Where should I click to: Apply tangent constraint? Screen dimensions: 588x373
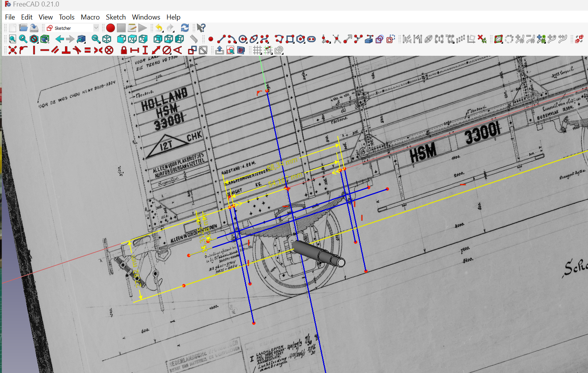tap(77, 50)
